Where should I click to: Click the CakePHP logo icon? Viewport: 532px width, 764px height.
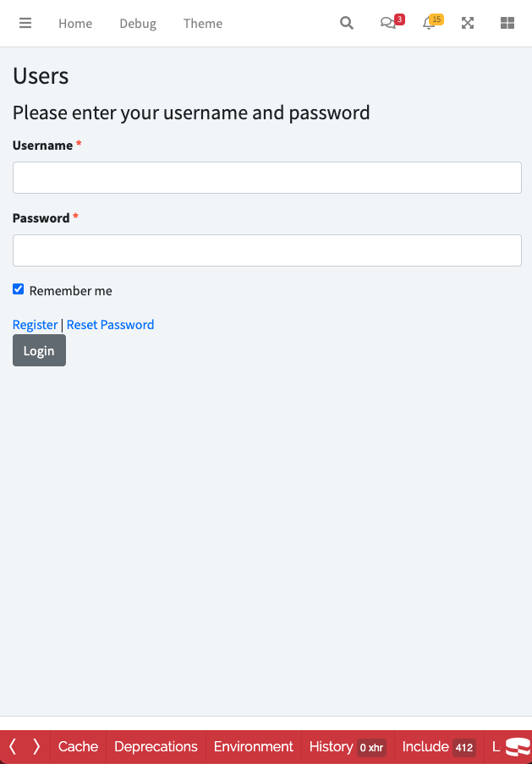[517, 746]
